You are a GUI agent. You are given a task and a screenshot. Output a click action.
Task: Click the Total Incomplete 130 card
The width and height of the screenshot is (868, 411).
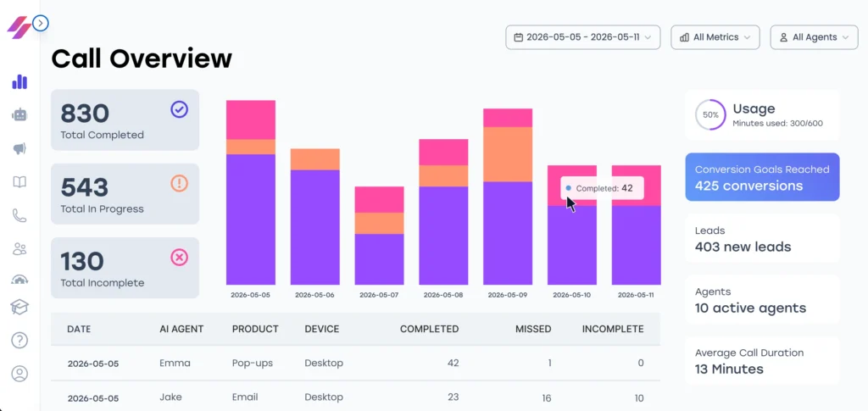point(125,268)
